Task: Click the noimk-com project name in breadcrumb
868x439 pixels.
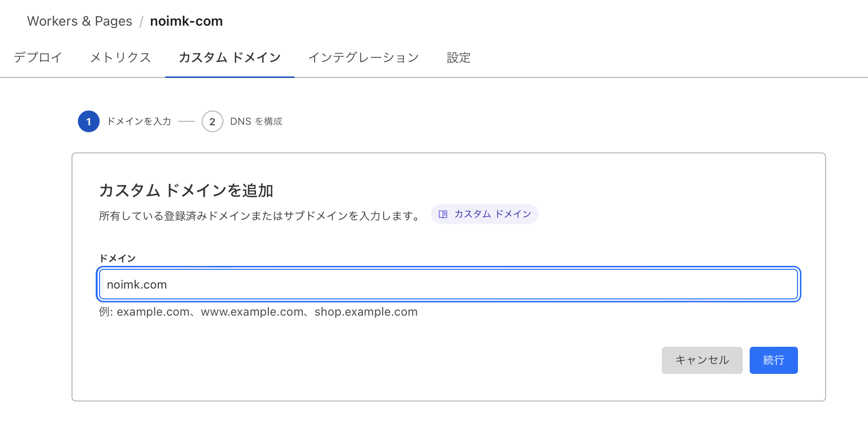Action: [186, 21]
